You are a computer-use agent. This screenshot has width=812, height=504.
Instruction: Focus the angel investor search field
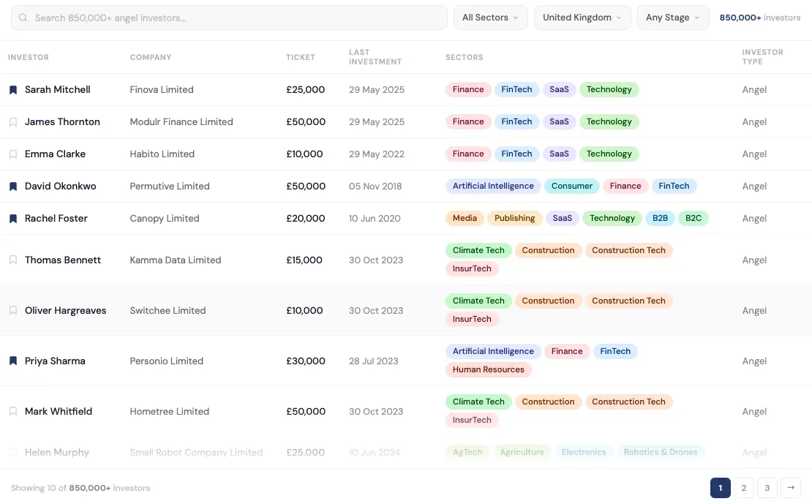tap(229, 18)
